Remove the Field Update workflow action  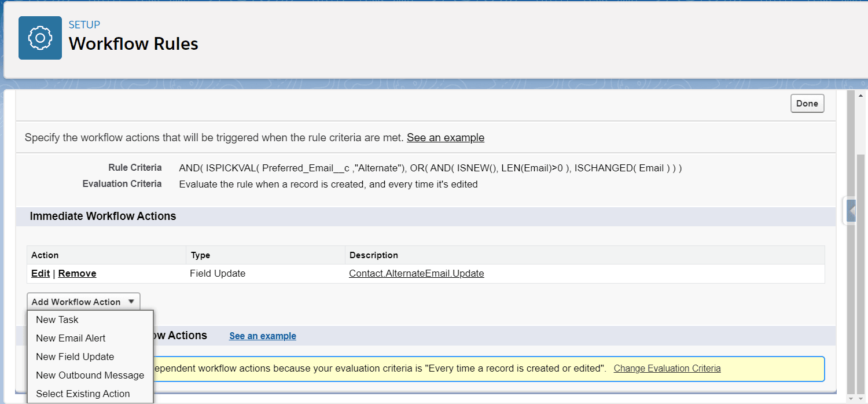(x=77, y=273)
